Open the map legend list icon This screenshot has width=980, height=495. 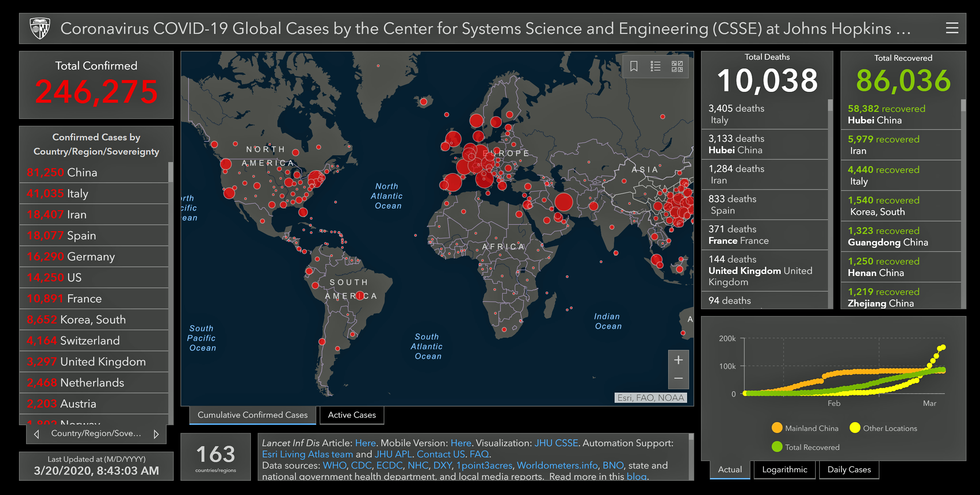pyautogui.click(x=656, y=66)
